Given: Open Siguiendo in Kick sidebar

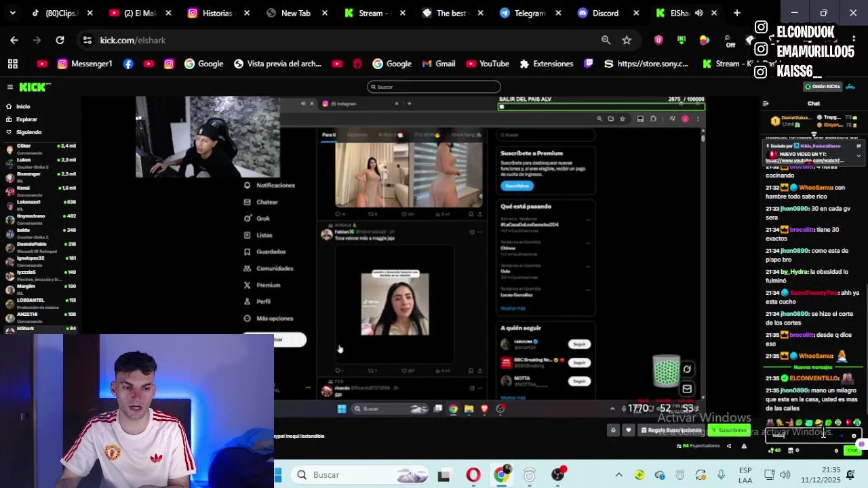Looking at the screenshot, I should [x=28, y=132].
